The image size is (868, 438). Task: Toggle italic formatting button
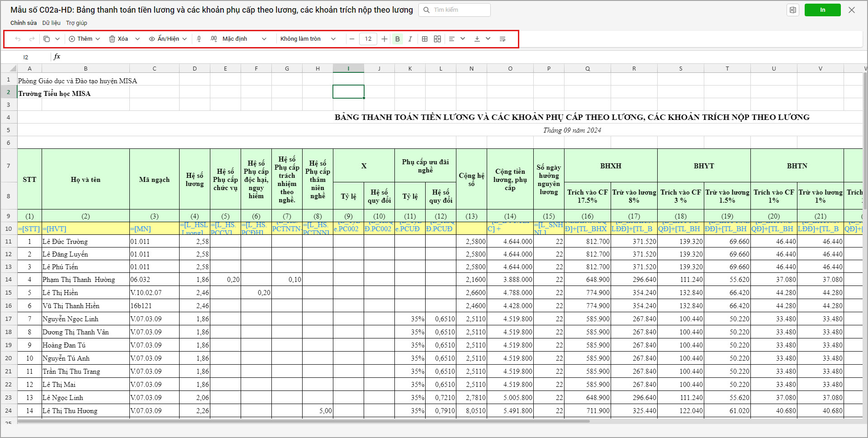410,39
